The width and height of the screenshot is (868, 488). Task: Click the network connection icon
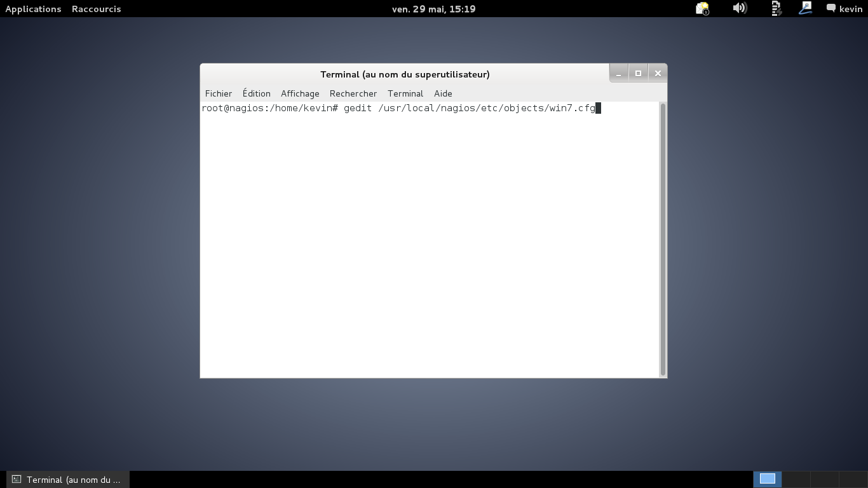coord(776,8)
